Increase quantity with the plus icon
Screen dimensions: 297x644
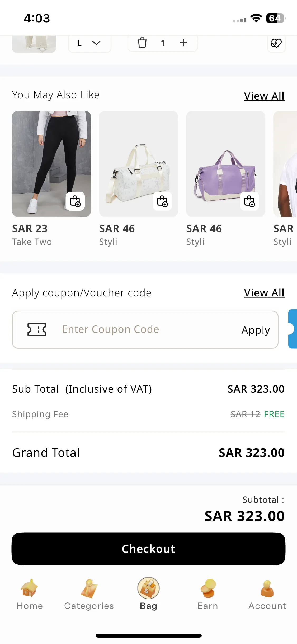(183, 43)
